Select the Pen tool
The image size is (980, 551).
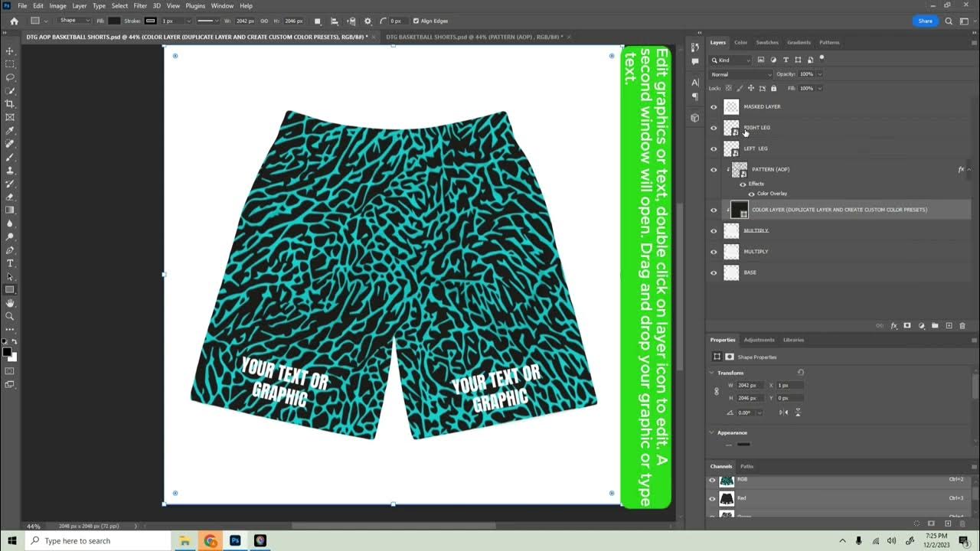(10, 249)
